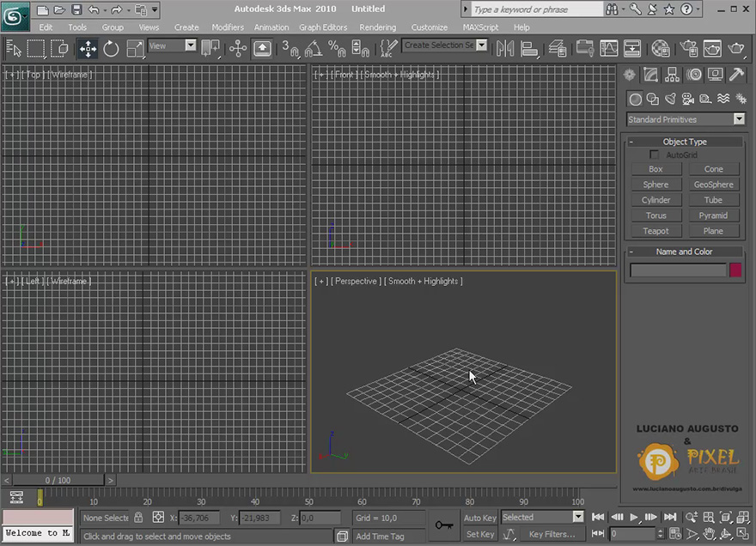Click the Teapot primitive button
This screenshot has height=546, width=756.
coord(655,231)
